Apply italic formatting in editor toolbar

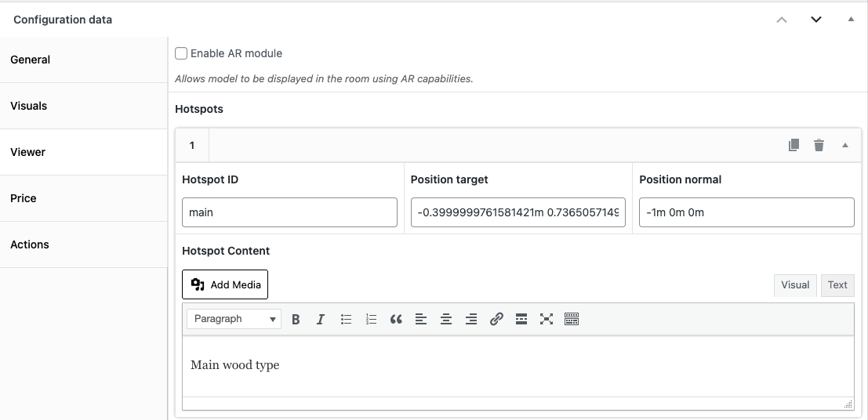click(321, 319)
